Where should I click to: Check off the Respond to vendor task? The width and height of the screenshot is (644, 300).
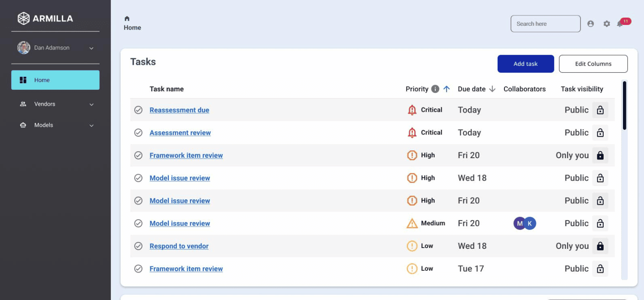[x=138, y=246]
